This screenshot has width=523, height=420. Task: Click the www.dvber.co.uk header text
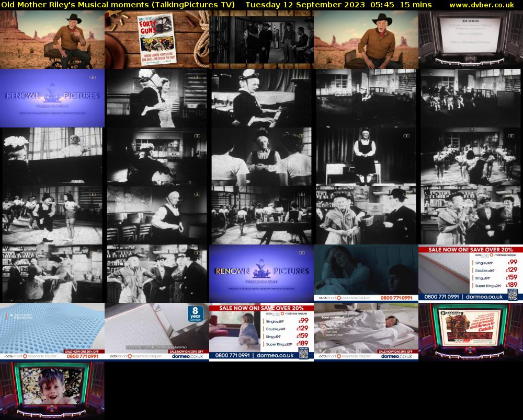482,5
